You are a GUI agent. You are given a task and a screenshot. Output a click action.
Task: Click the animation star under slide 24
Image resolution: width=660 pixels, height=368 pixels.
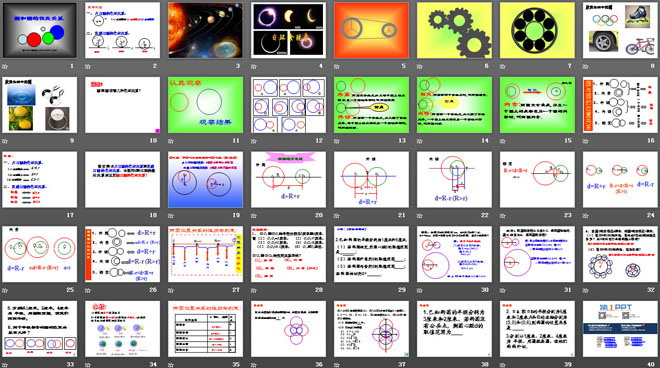click(x=585, y=216)
